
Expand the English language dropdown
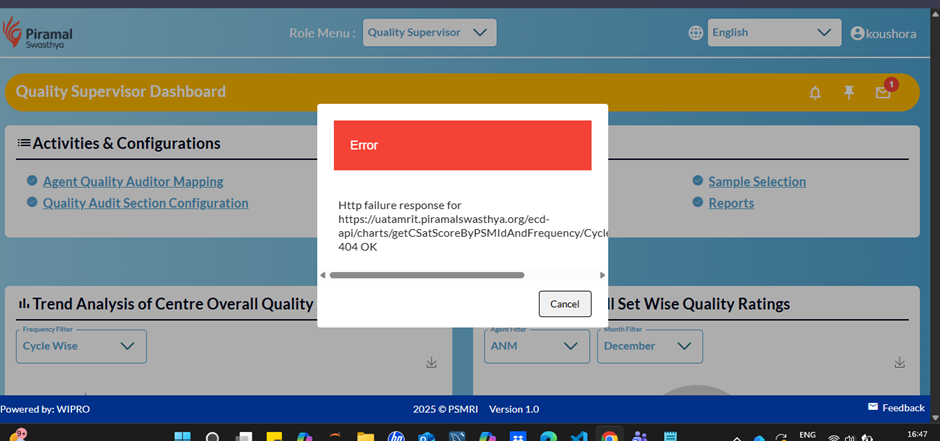pyautogui.click(x=773, y=33)
